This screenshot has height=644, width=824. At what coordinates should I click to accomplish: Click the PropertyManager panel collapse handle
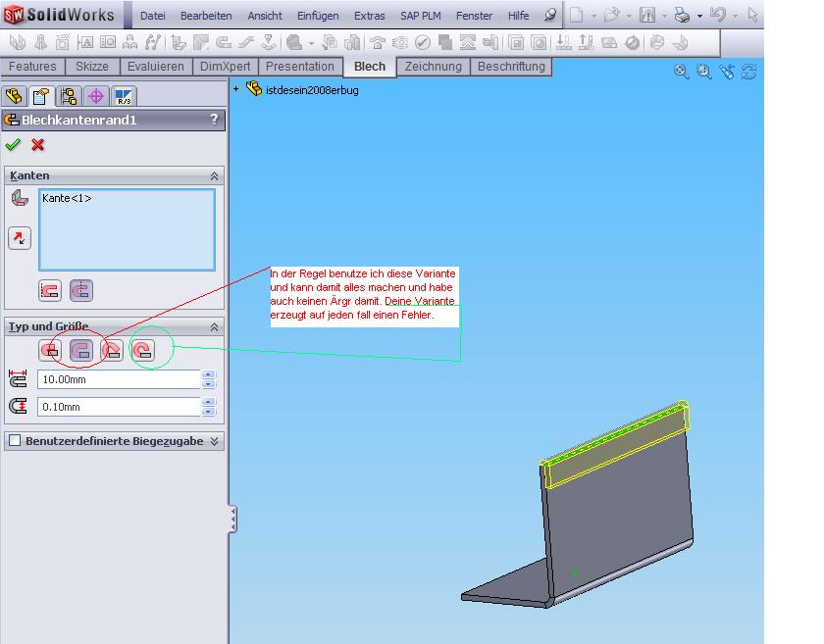232,519
